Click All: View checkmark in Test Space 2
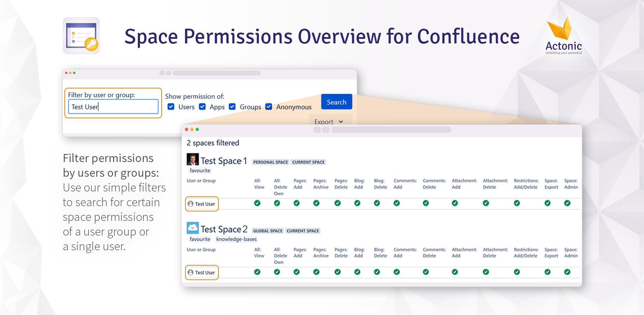 [x=257, y=272]
